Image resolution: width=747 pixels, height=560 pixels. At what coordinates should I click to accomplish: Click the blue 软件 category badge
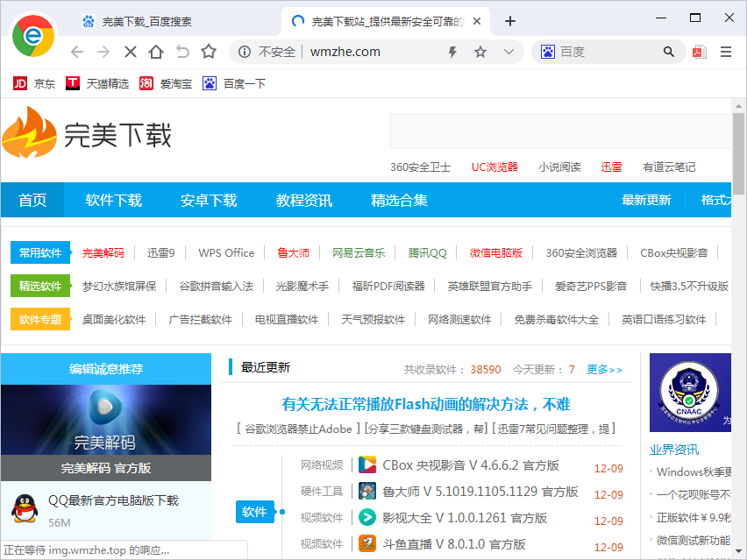click(x=254, y=512)
